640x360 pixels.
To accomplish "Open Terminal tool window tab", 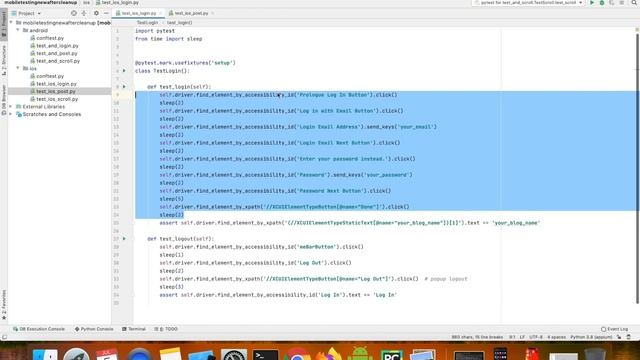I will click(x=134, y=329).
